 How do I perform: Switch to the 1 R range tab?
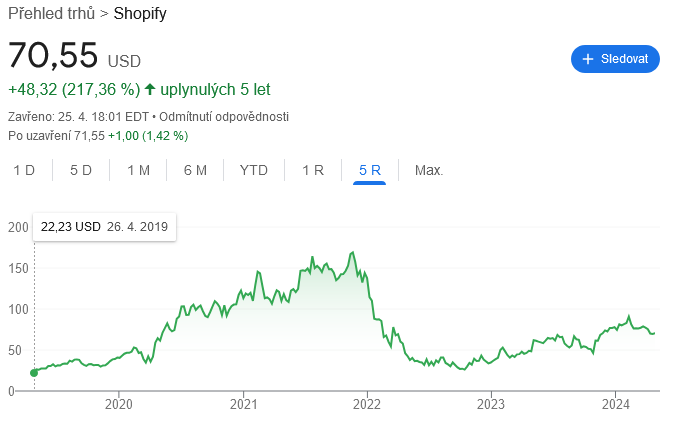point(313,170)
